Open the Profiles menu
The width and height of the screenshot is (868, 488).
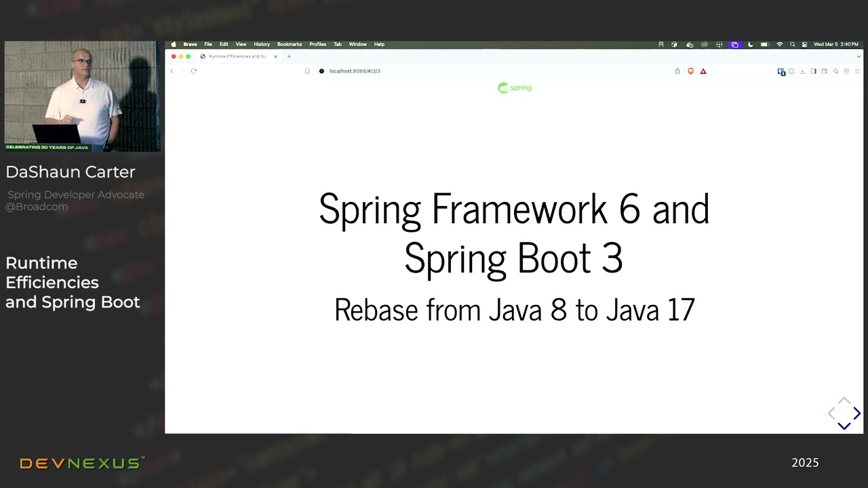318,44
